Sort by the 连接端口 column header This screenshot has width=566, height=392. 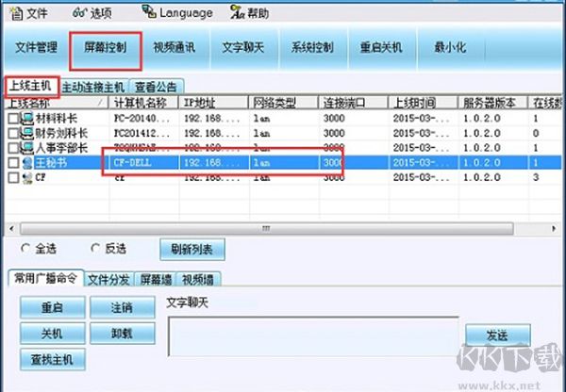click(354, 103)
